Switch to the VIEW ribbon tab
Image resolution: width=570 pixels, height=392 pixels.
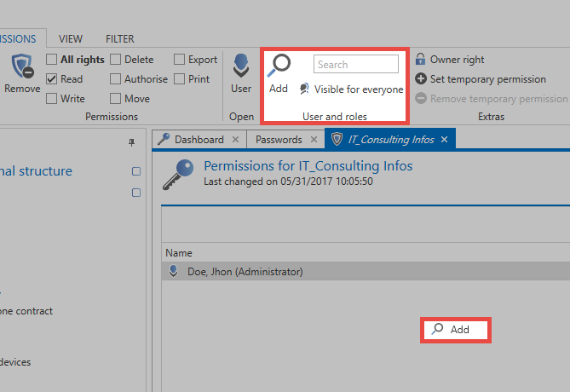(71, 38)
